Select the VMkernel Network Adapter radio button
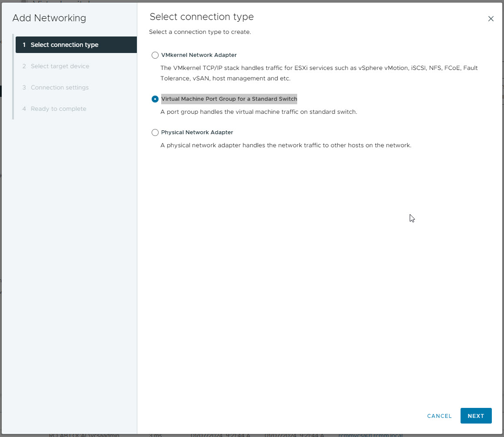504x437 pixels. tap(155, 55)
